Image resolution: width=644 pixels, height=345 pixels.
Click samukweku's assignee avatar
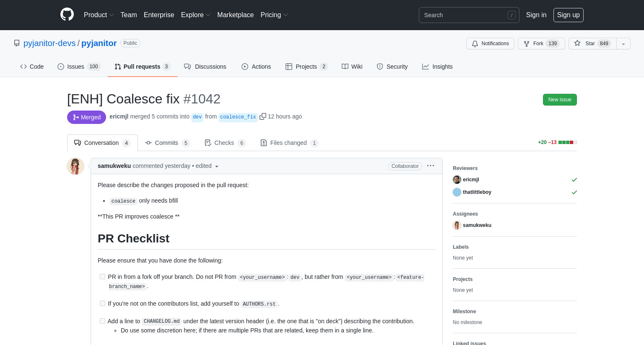click(x=457, y=225)
